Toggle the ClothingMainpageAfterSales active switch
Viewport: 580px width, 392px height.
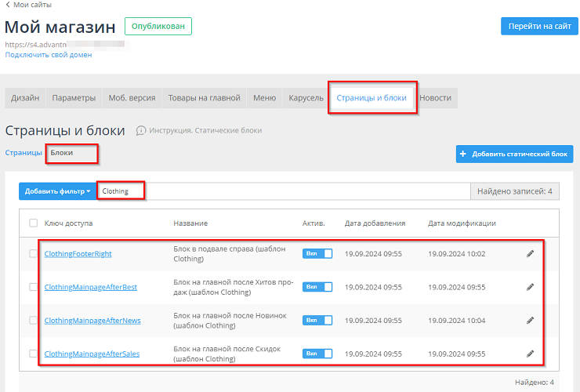(x=317, y=354)
